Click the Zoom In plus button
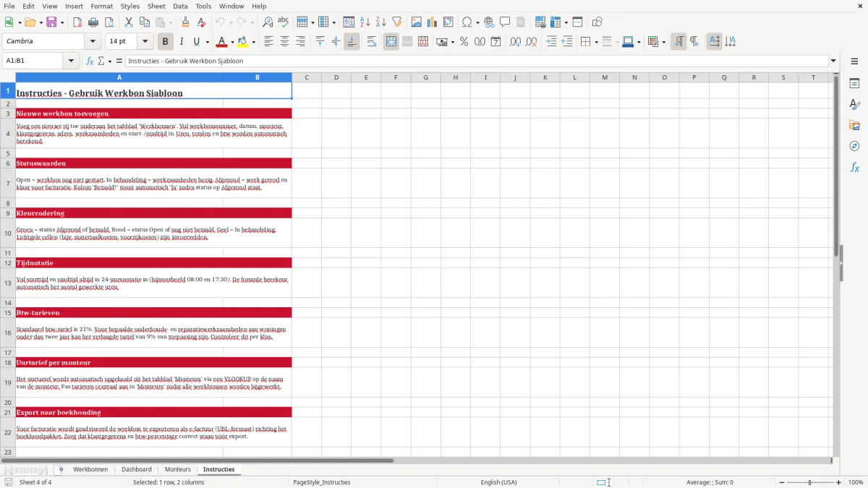The height and width of the screenshot is (488, 868). (839, 482)
